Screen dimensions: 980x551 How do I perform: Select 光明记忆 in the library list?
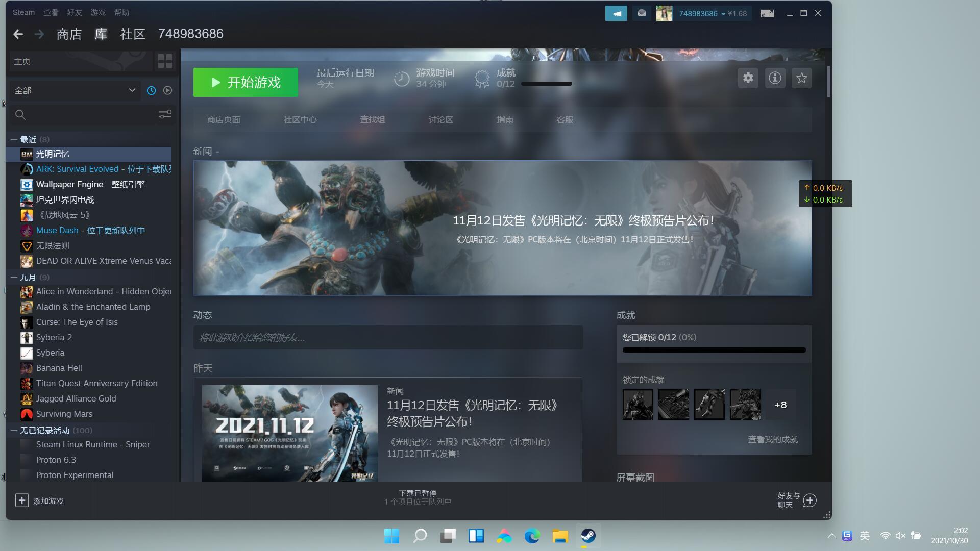click(89, 154)
